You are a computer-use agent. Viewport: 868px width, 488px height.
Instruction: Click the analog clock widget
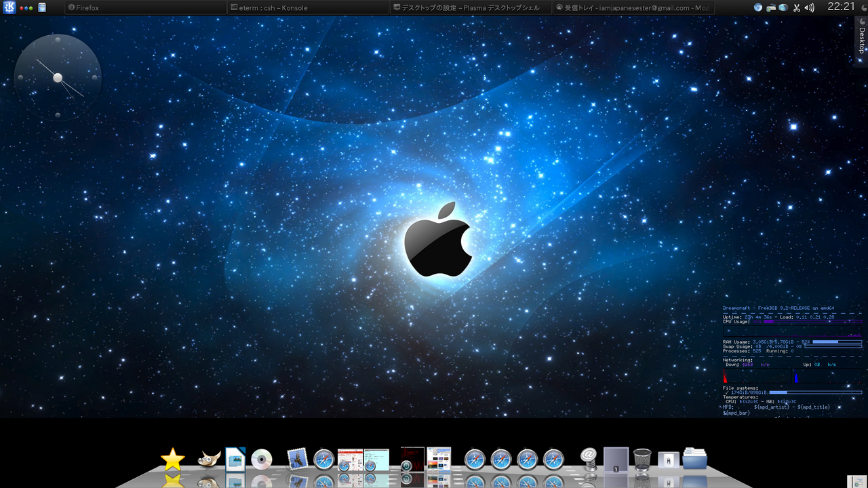58,78
